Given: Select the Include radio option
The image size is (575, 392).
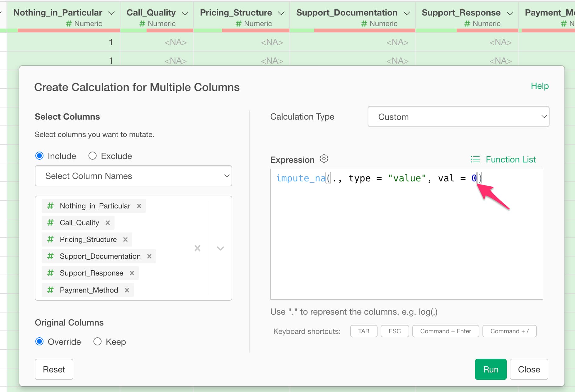Looking at the screenshot, I should point(40,156).
